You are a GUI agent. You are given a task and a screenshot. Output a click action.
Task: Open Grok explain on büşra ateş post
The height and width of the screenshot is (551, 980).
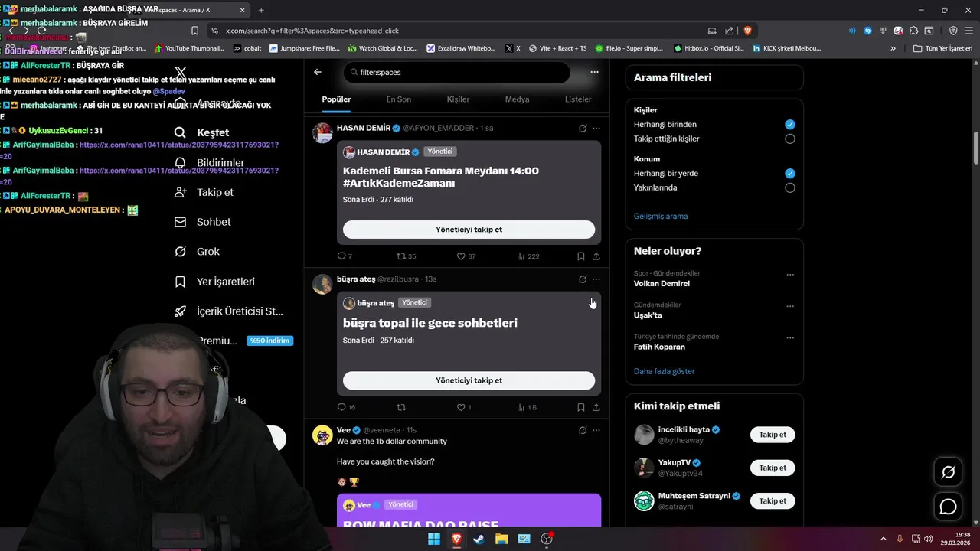pyautogui.click(x=583, y=279)
